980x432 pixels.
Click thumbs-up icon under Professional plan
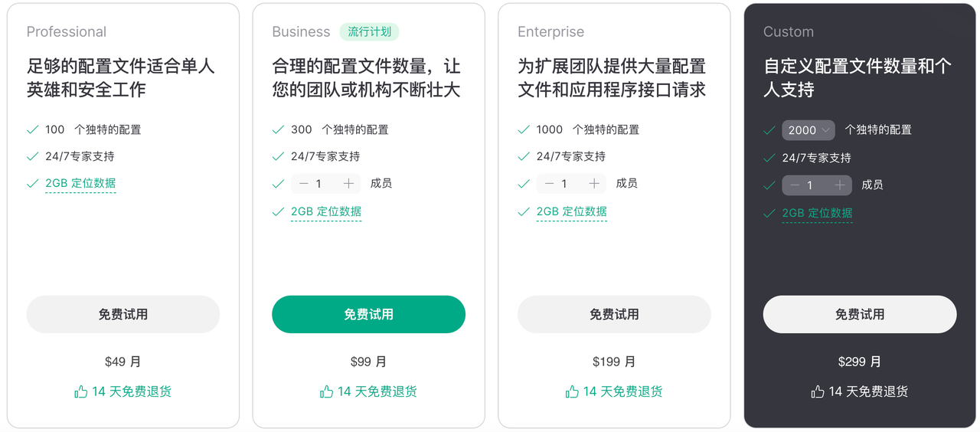(81, 392)
